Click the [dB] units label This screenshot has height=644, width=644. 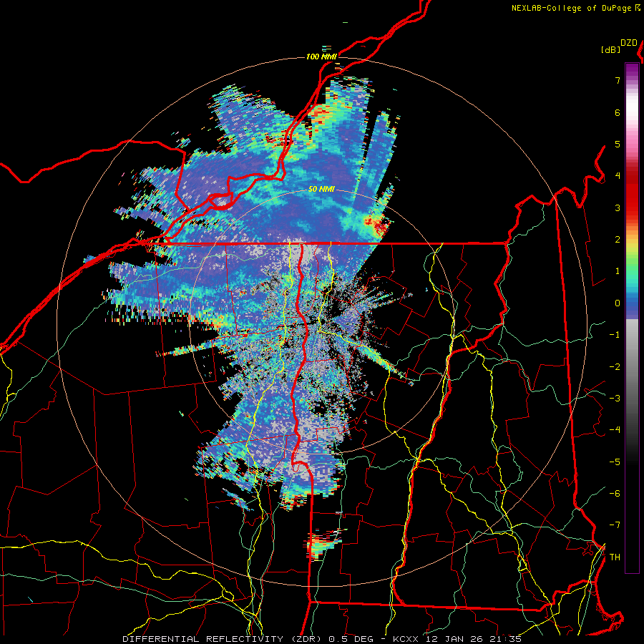tap(611, 49)
